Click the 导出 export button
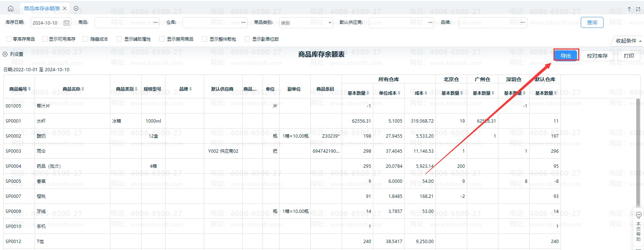 [566, 55]
